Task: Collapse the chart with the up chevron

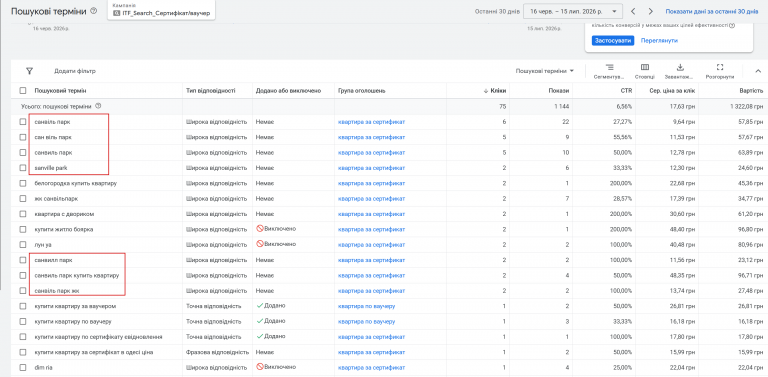Action: pos(758,71)
